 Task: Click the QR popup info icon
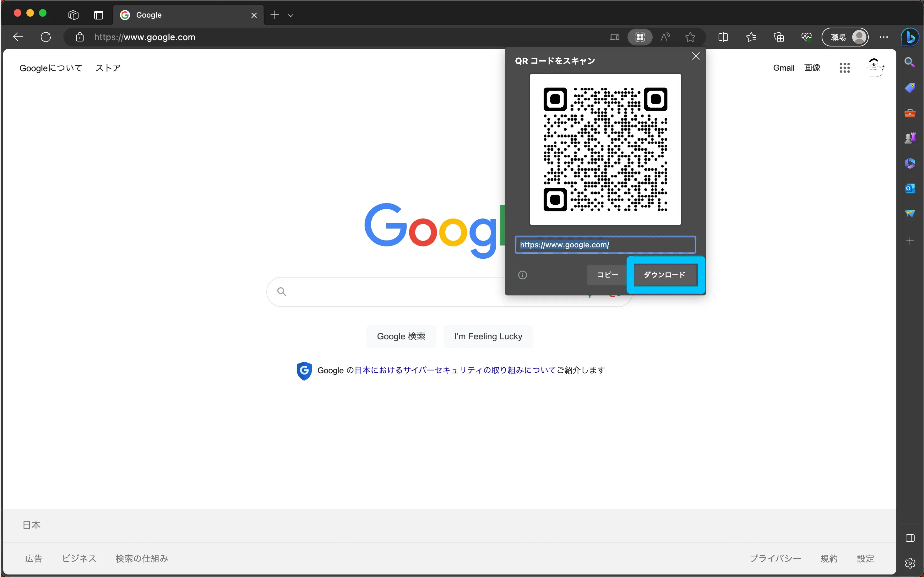click(522, 275)
